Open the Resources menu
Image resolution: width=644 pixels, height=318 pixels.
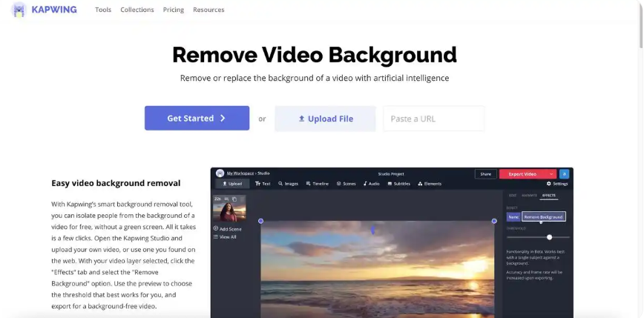[x=208, y=10]
